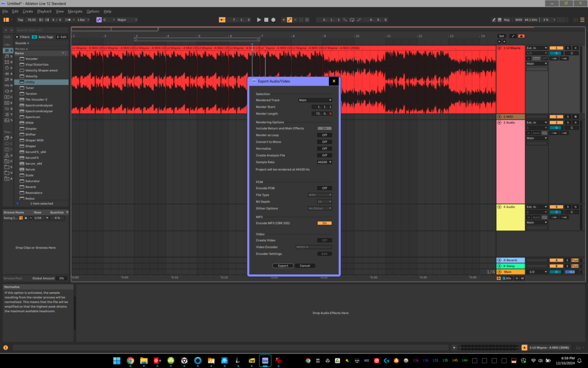Click the Export button
This screenshot has width=588, height=368.
[283, 266]
